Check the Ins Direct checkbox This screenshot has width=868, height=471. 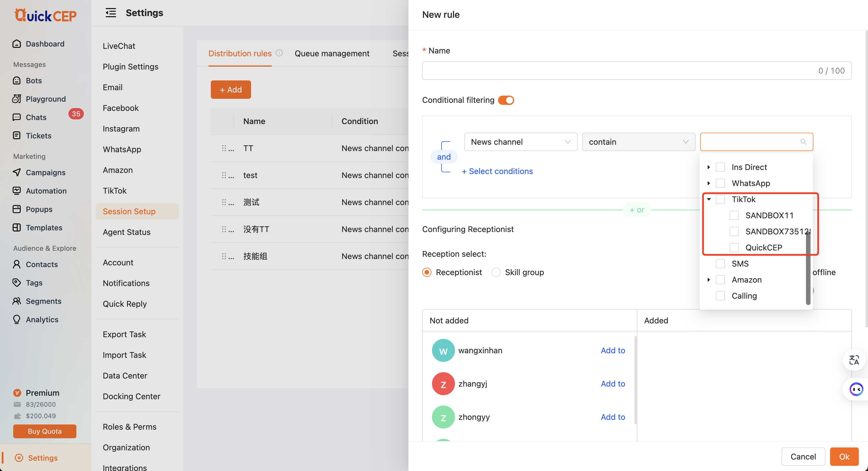point(720,167)
